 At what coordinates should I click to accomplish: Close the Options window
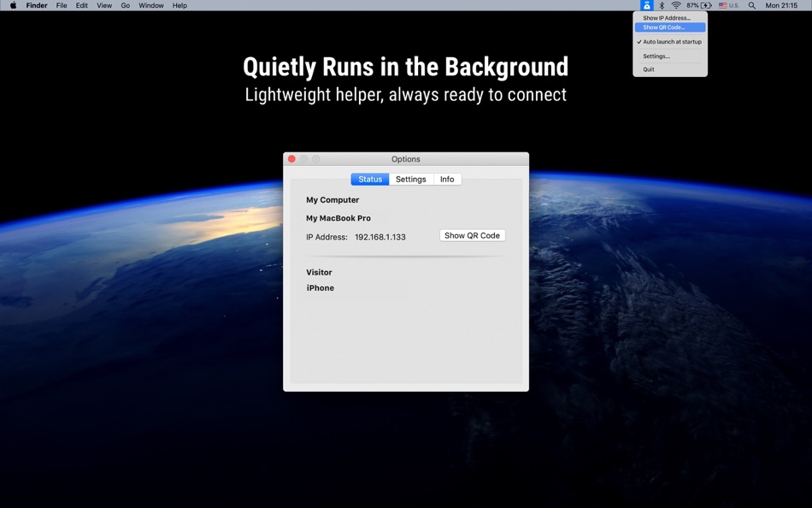tap(291, 158)
